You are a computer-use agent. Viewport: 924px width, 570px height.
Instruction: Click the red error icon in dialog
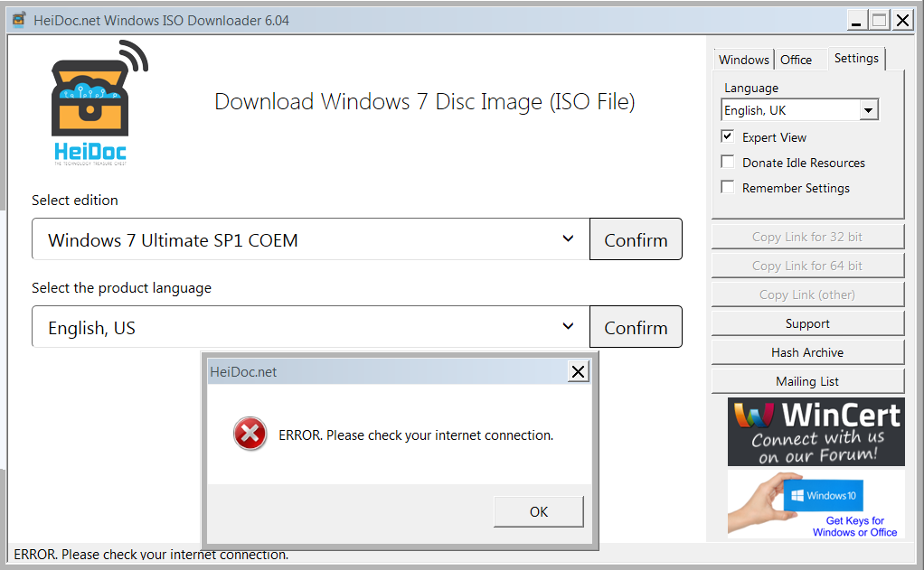250,434
